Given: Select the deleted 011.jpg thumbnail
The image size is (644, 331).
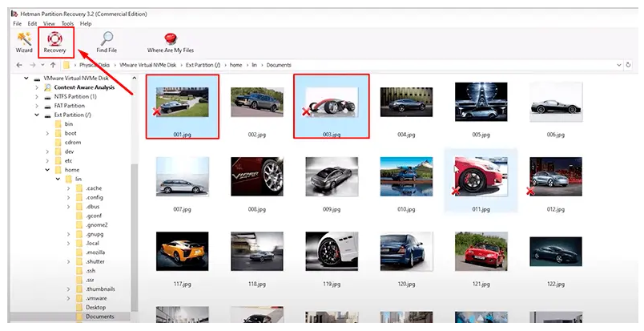Looking at the screenshot, I should [x=481, y=176].
